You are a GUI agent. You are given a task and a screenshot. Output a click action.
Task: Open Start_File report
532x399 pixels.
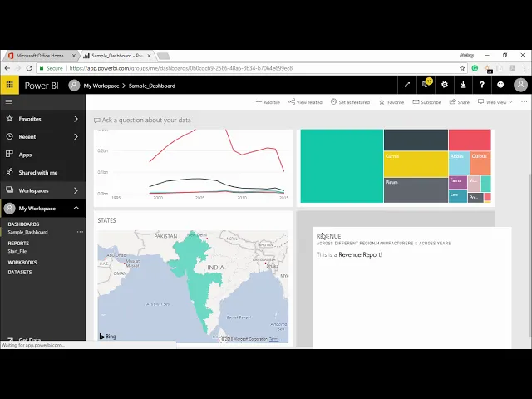17,251
